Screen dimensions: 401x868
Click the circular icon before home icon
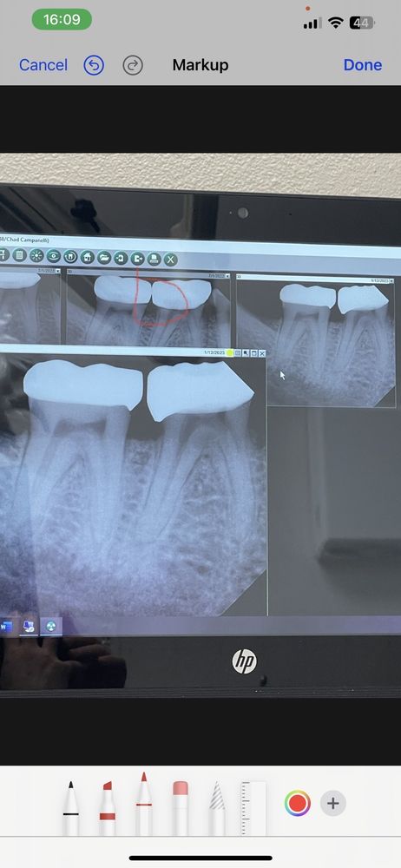tap(70, 256)
